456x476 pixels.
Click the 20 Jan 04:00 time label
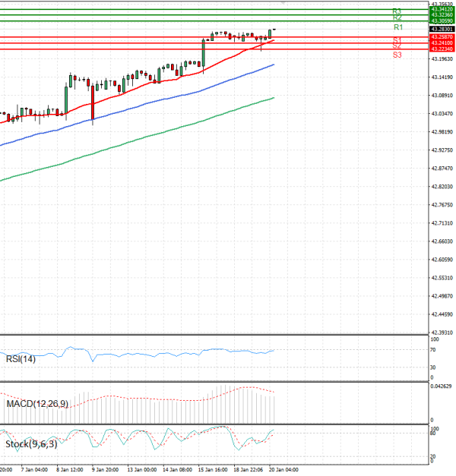click(283, 470)
